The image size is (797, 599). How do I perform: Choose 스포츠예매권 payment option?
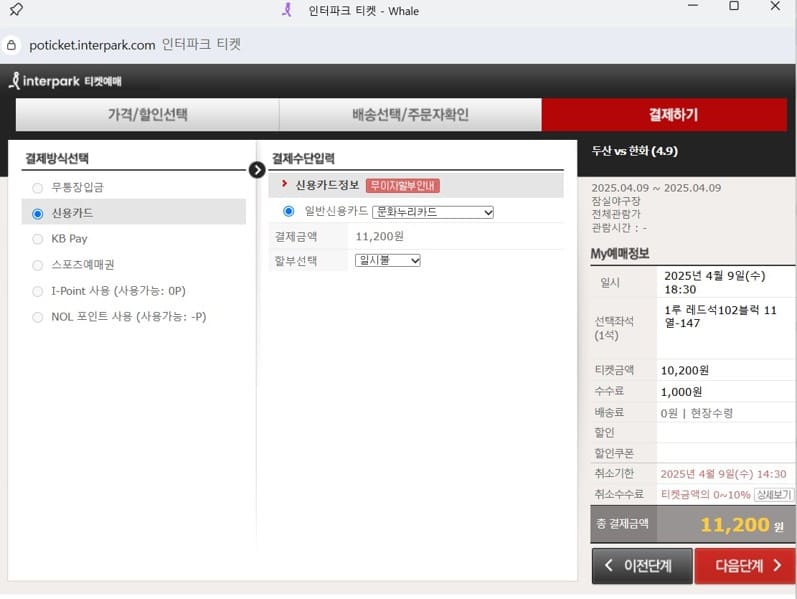(38, 265)
